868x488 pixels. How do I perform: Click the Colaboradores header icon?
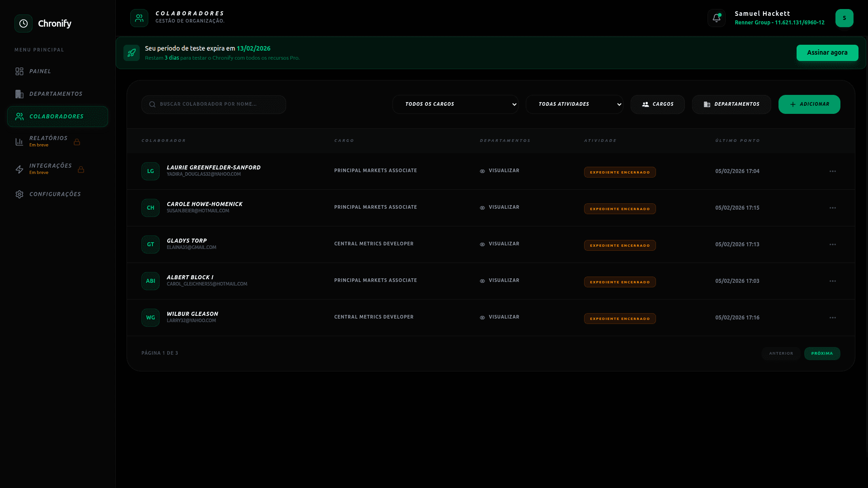[x=139, y=18]
